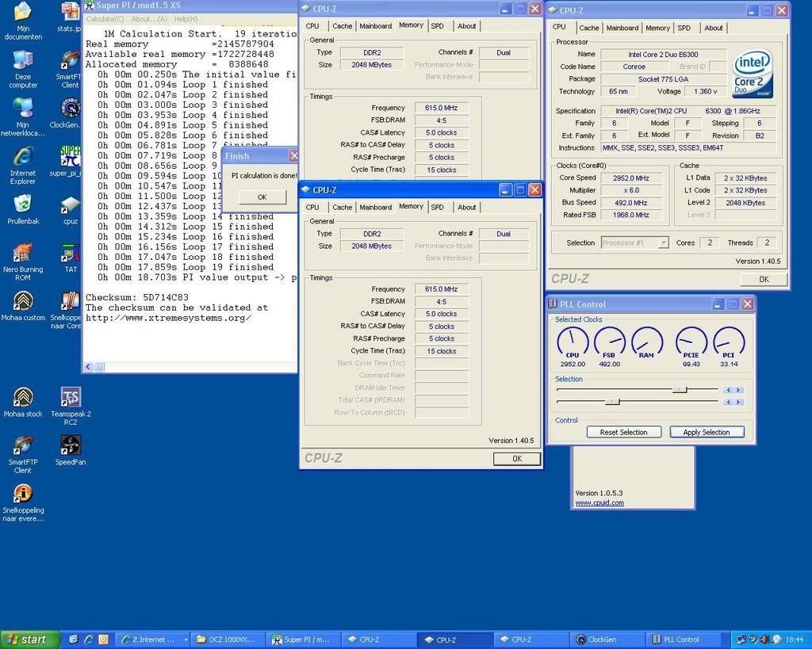
Task: Launch SpeedFan from the desktop icon
Action: click(71, 451)
